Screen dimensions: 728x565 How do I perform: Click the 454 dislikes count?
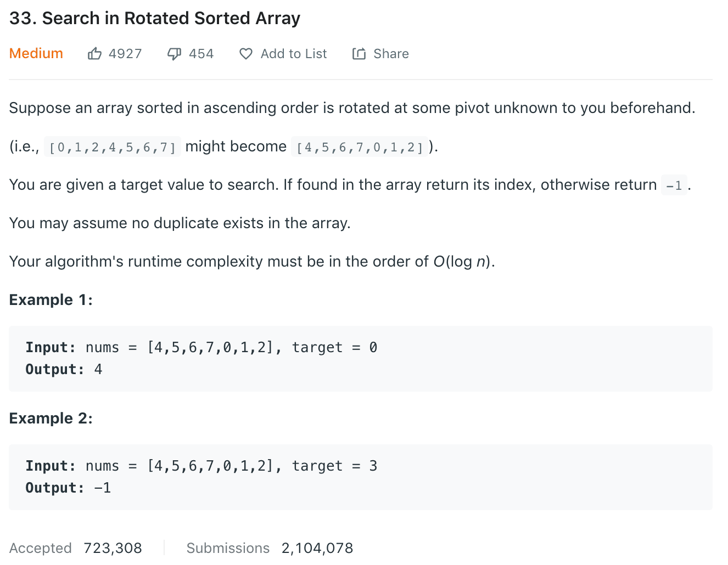click(201, 54)
